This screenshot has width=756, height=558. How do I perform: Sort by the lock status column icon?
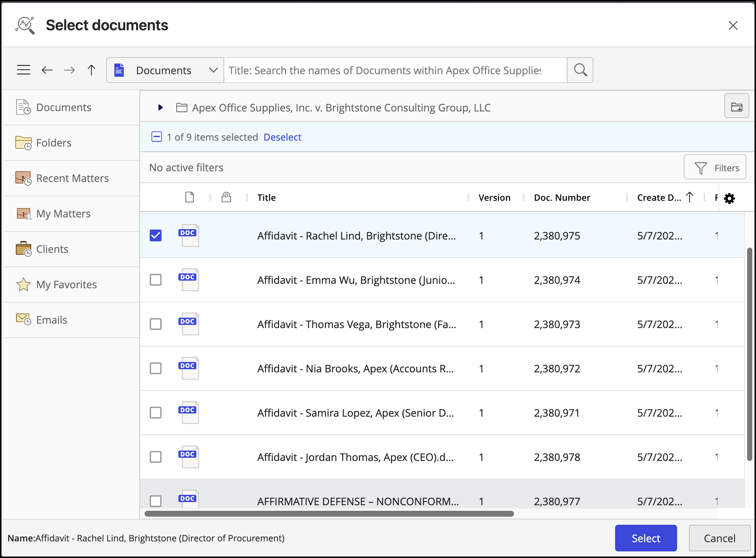pos(226,197)
